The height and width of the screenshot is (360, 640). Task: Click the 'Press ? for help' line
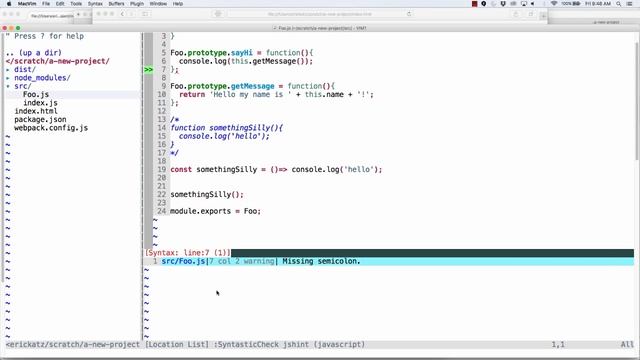point(45,36)
